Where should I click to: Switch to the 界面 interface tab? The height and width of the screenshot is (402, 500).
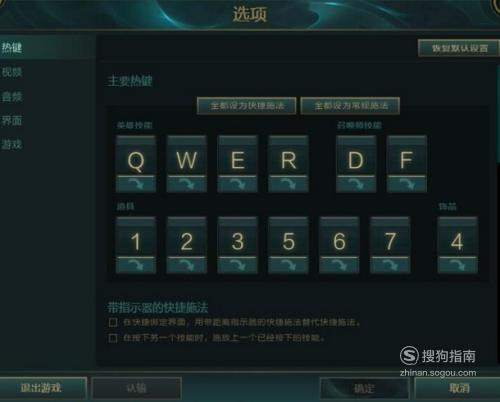click(12, 120)
